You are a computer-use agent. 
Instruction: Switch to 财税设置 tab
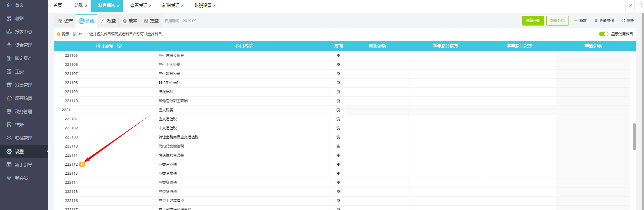[x=203, y=5]
